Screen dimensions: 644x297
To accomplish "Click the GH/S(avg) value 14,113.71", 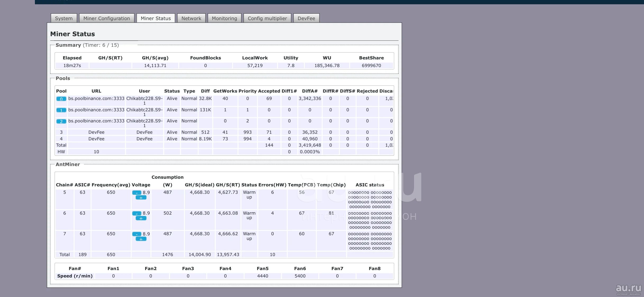I will [155, 65].
